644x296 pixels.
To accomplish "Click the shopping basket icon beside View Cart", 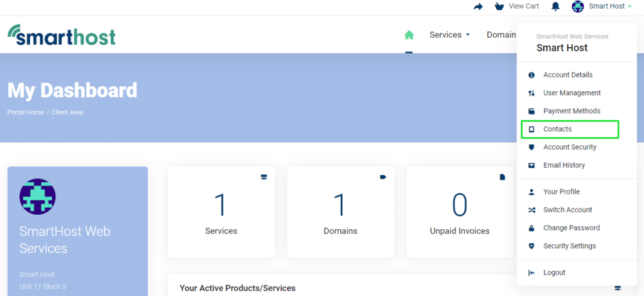I will click(x=499, y=6).
